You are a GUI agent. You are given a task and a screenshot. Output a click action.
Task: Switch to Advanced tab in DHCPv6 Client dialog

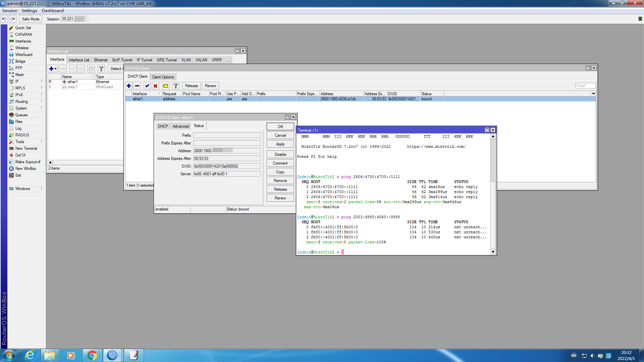[181, 126]
